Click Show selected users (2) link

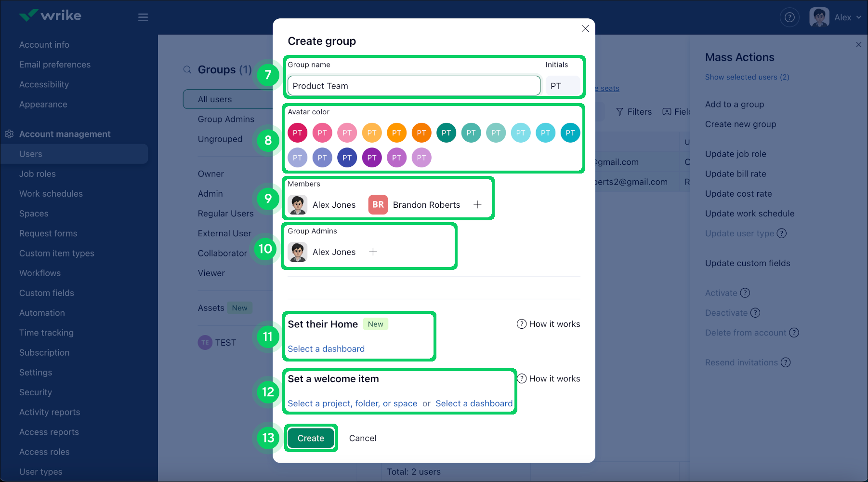point(747,77)
